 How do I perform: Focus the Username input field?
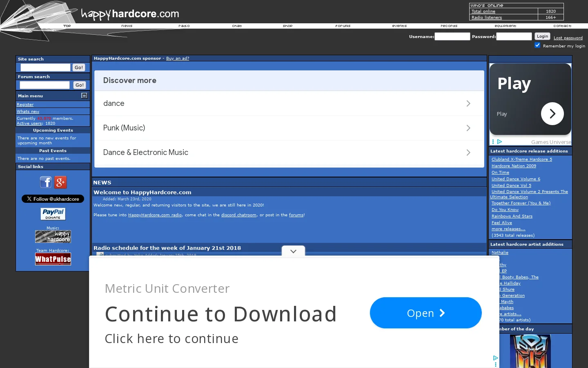tap(452, 36)
